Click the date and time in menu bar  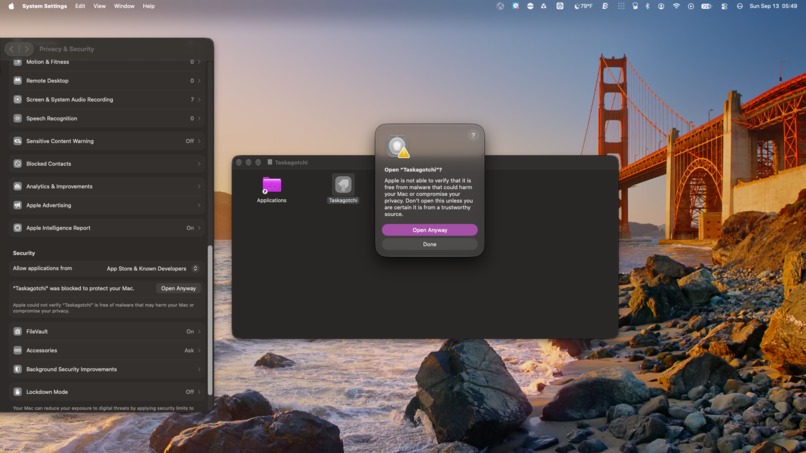click(x=773, y=6)
